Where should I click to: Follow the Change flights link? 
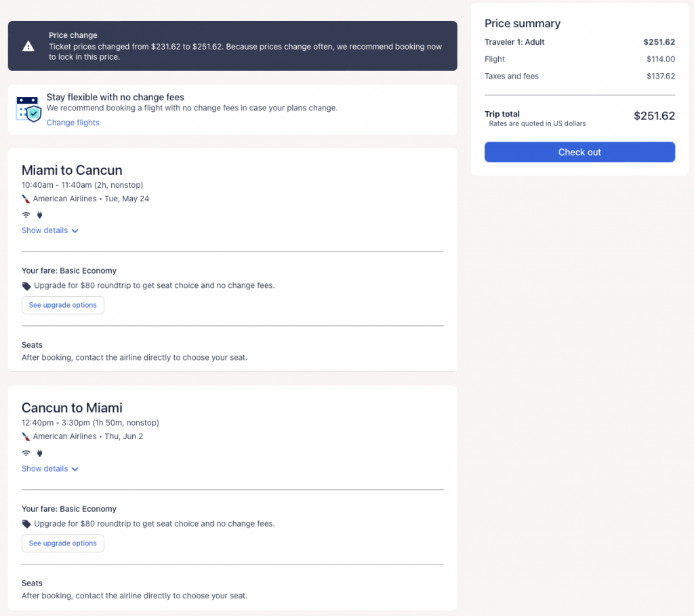[x=73, y=123]
